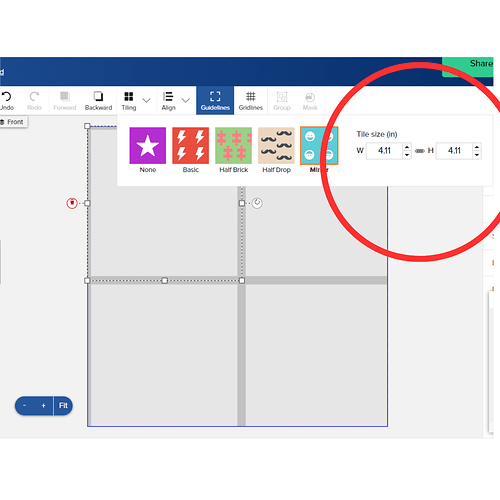This screenshot has height=500, width=500.
Task: Click the rotate handle beside the selection
Action: tap(257, 203)
